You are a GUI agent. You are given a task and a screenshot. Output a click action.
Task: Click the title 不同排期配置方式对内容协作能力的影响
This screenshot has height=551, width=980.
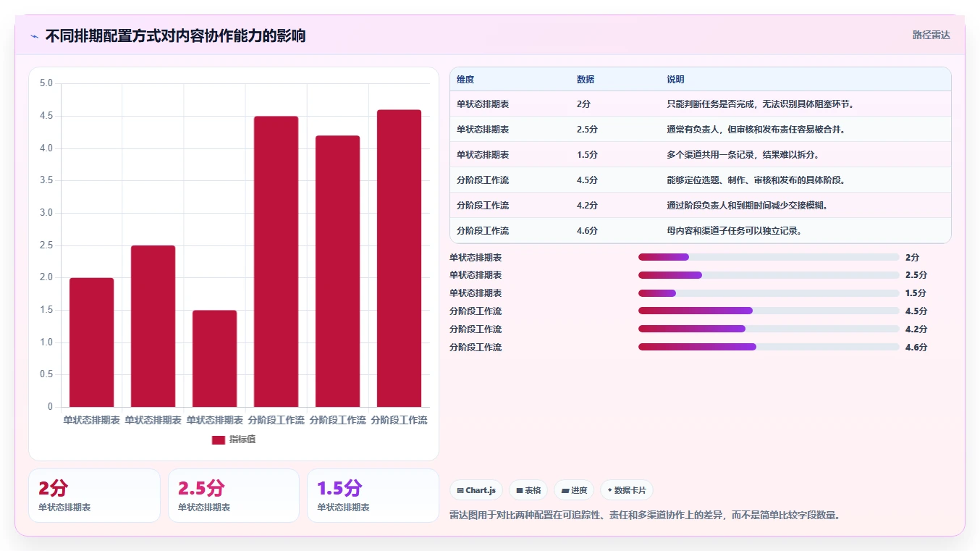(175, 35)
